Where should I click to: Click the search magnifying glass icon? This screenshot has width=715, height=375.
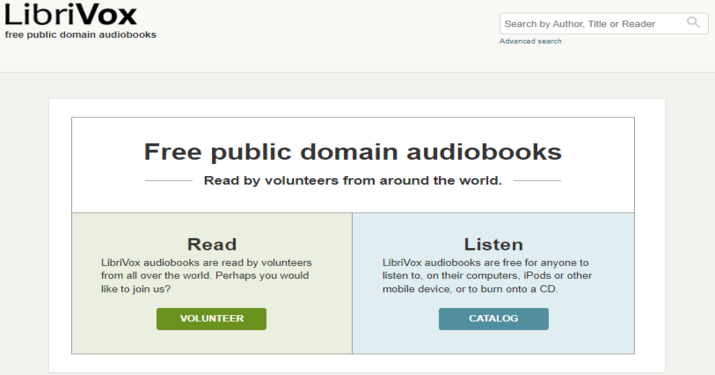click(693, 22)
